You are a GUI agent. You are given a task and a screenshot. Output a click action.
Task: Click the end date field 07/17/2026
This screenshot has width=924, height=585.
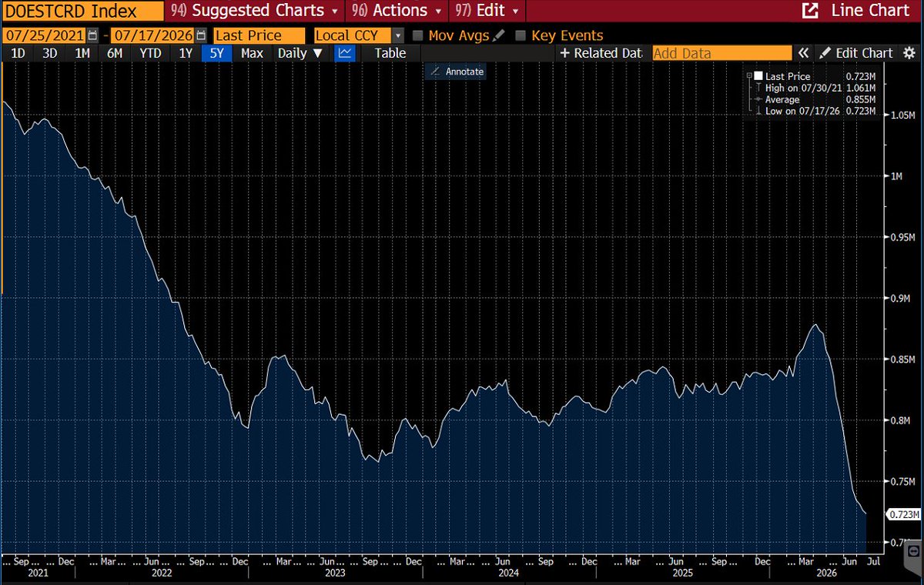pos(153,35)
